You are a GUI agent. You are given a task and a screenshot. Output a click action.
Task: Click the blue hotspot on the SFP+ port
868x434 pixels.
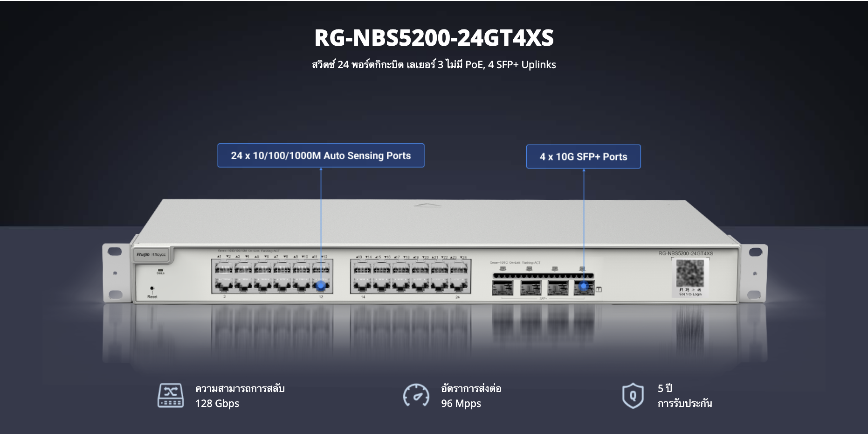click(x=583, y=287)
